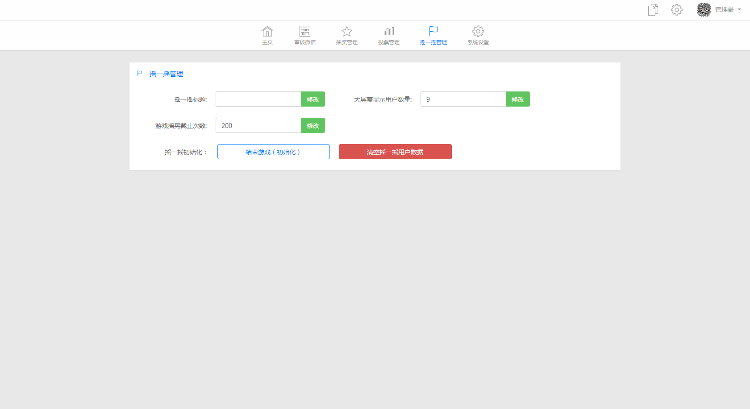750x409 pixels.
Task: Focus the input field showing value 9
Action: (x=463, y=99)
